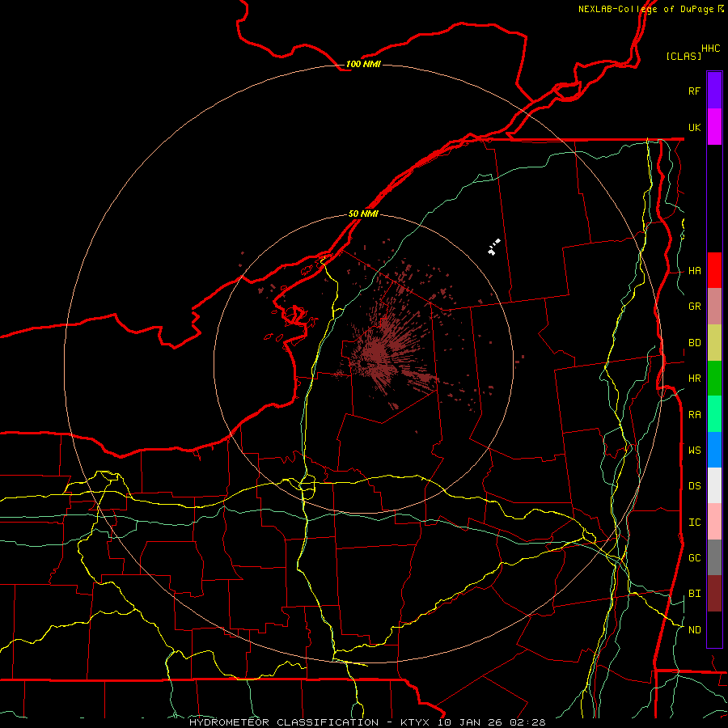Viewport: 728px width, 728px height.
Task: Click the HA red legend swatch
Action: [x=714, y=270]
